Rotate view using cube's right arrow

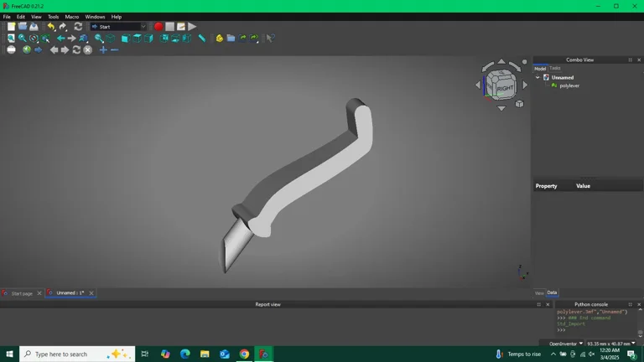point(526,85)
